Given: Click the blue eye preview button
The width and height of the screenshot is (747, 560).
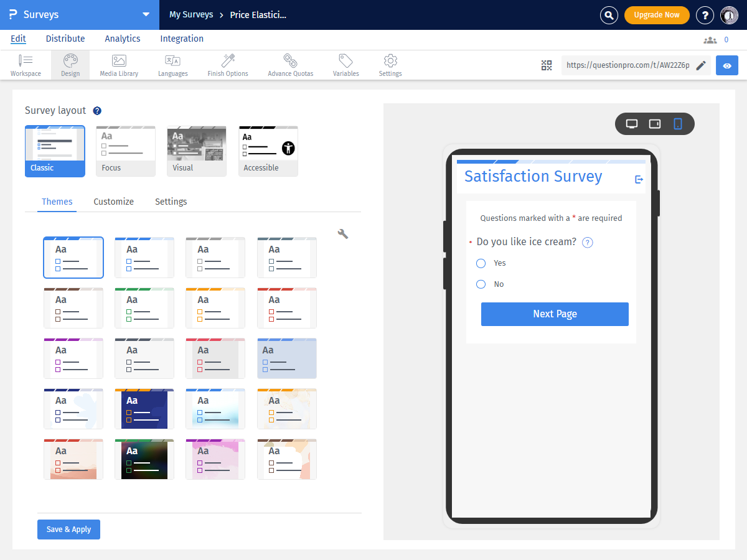Looking at the screenshot, I should 726,65.
